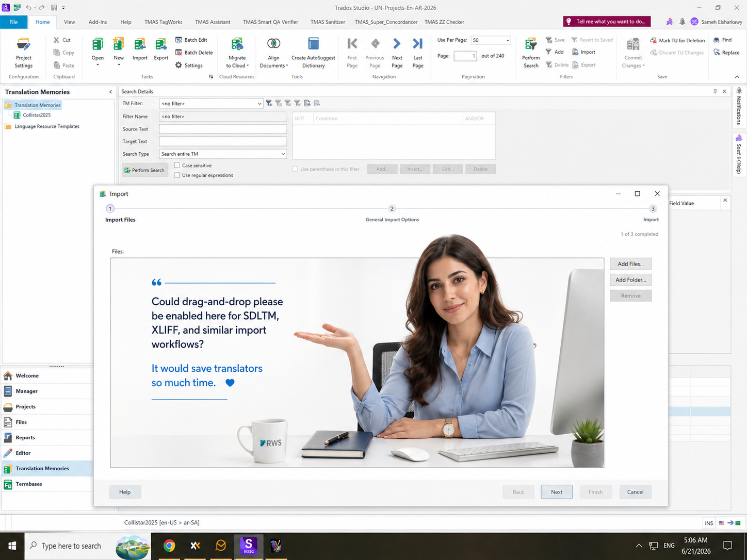Click the Open translation memory icon

pos(98,44)
